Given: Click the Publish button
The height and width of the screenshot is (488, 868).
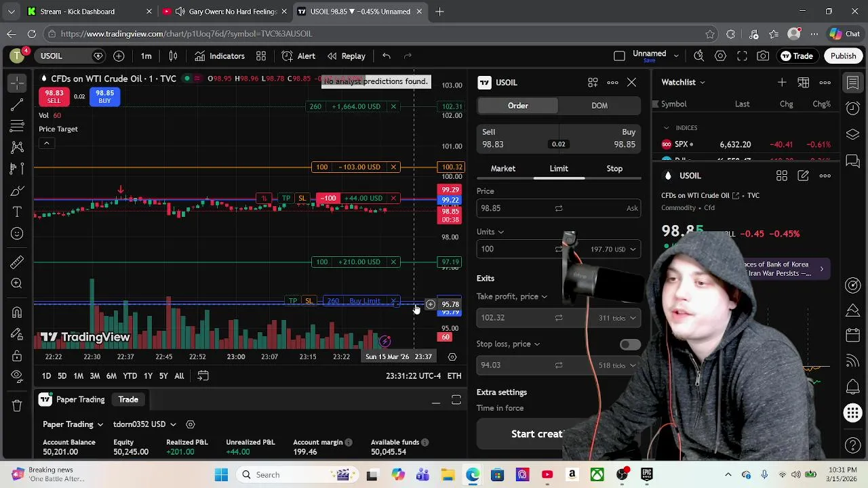Looking at the screenshot, I should click(843, 56).
